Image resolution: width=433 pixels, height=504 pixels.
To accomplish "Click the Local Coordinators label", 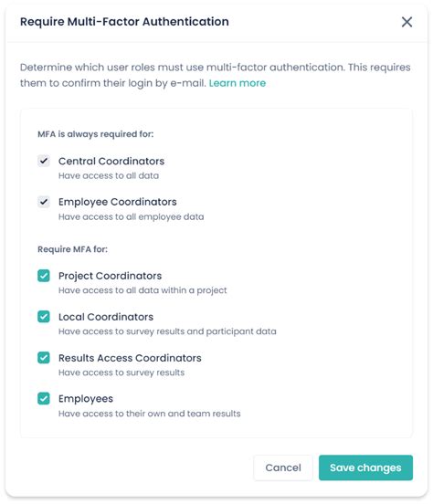I will coord(106,317).
